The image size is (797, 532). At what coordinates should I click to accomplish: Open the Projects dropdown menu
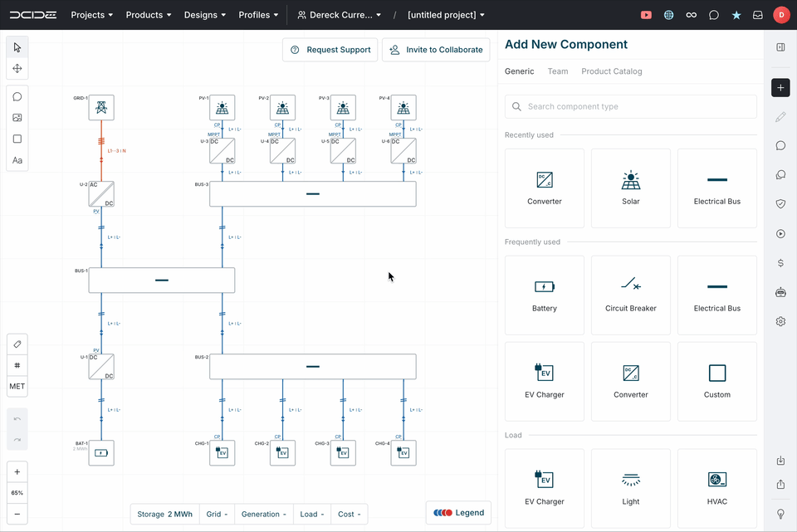click(x=92, y=15)
